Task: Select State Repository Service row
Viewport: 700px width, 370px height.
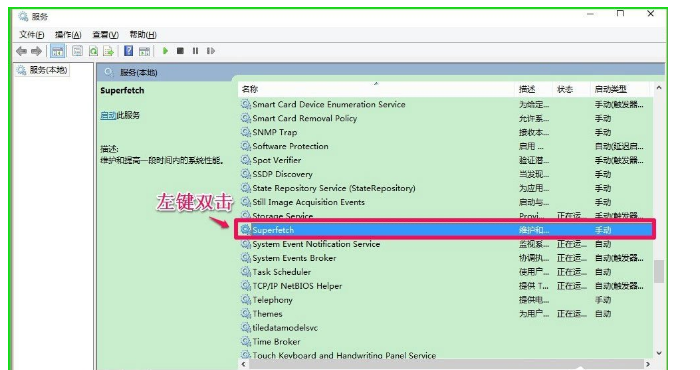Action: coord(333,188)
